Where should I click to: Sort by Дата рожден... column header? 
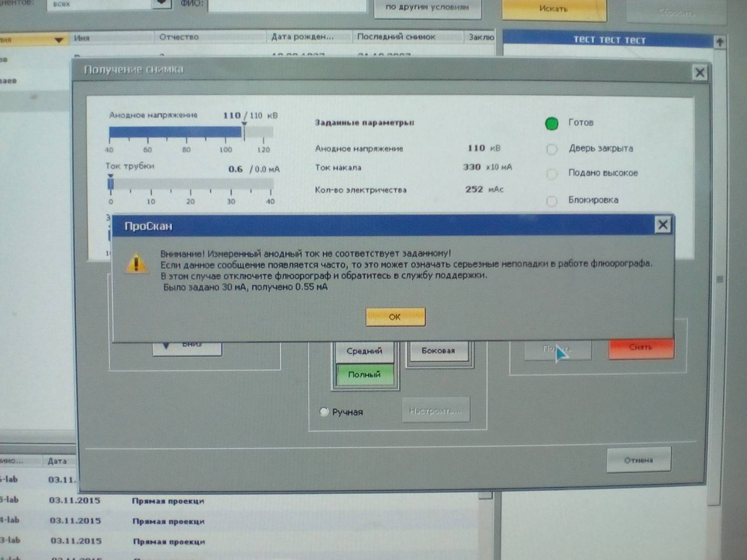[x=302, y=37]
